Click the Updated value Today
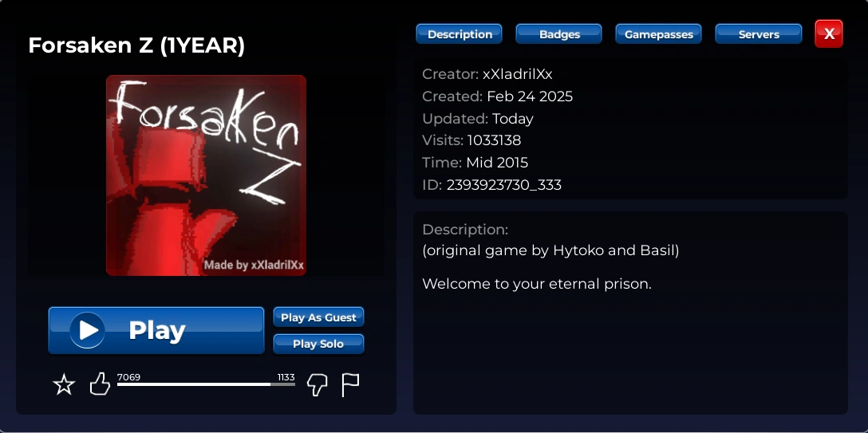The width and height of the screenshot is (868, 433). tap(513, 118)
